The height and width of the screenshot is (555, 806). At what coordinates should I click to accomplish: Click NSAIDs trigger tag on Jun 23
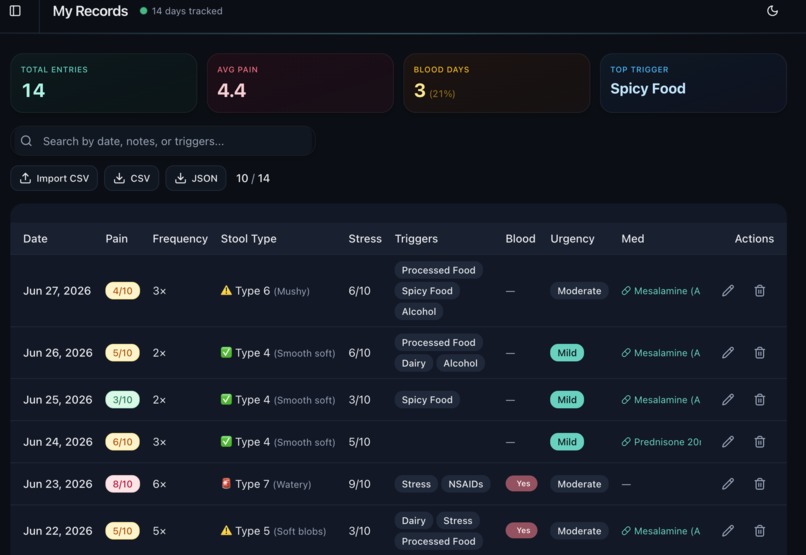pyautogui.click(x=466, y=484)
